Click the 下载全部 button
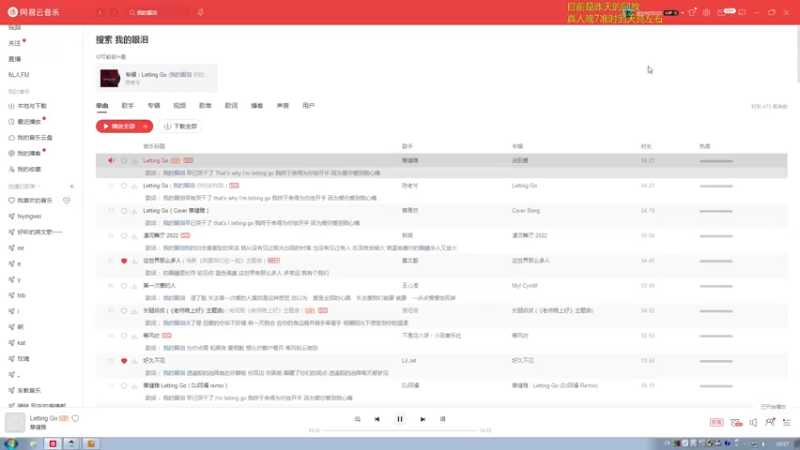 coord(180,126)
